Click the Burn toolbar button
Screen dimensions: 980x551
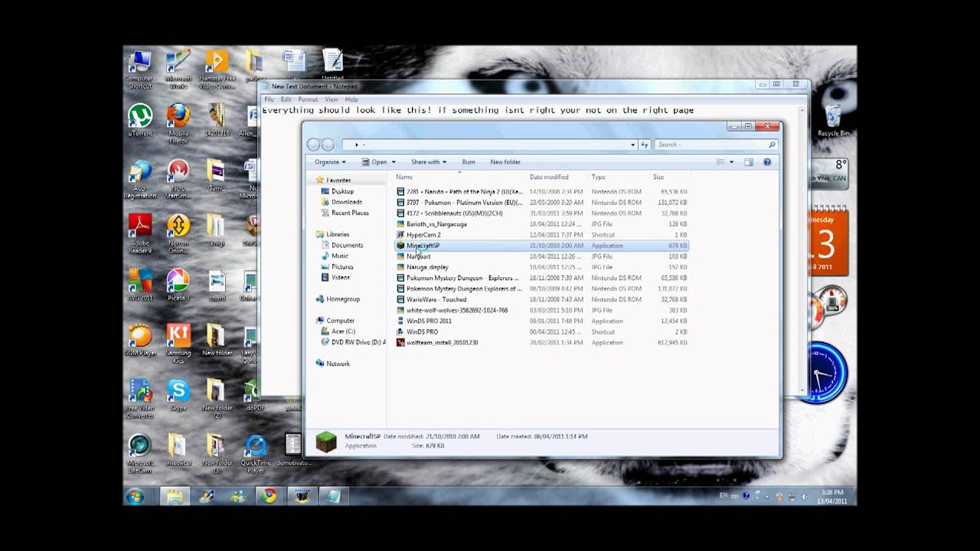point(469,162)
